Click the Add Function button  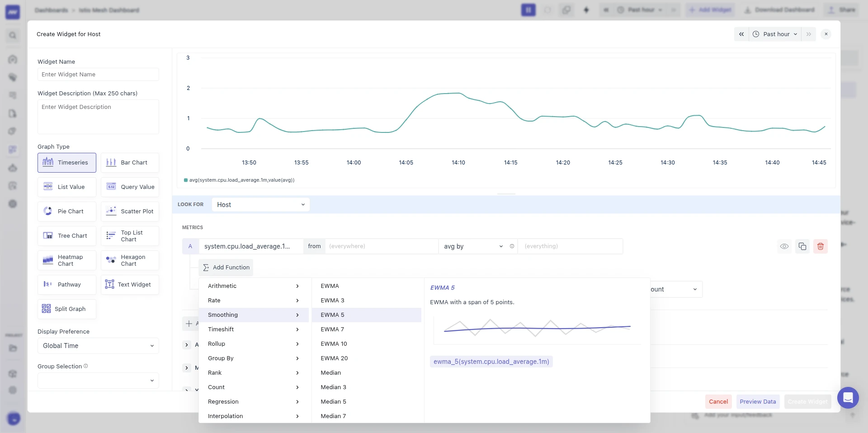226,268
